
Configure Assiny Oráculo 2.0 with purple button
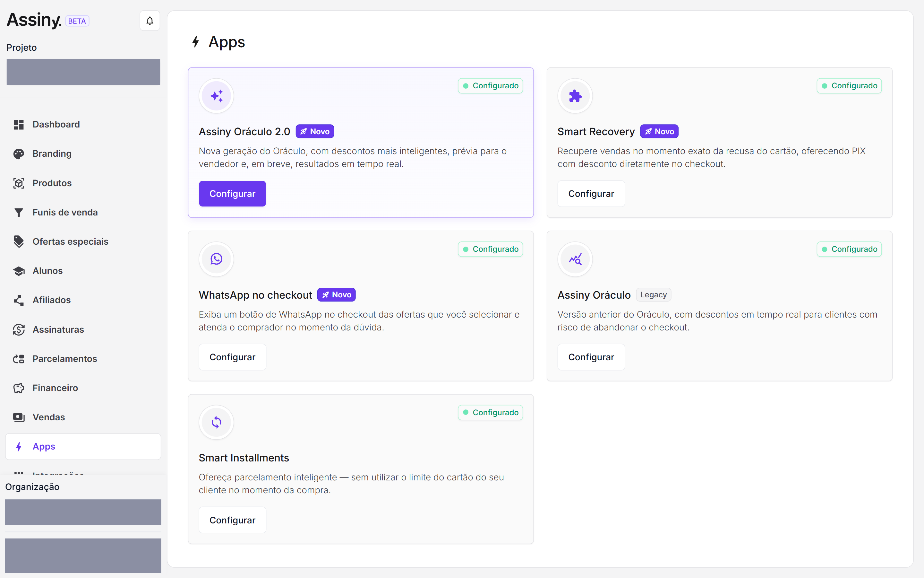pos(232,194)
